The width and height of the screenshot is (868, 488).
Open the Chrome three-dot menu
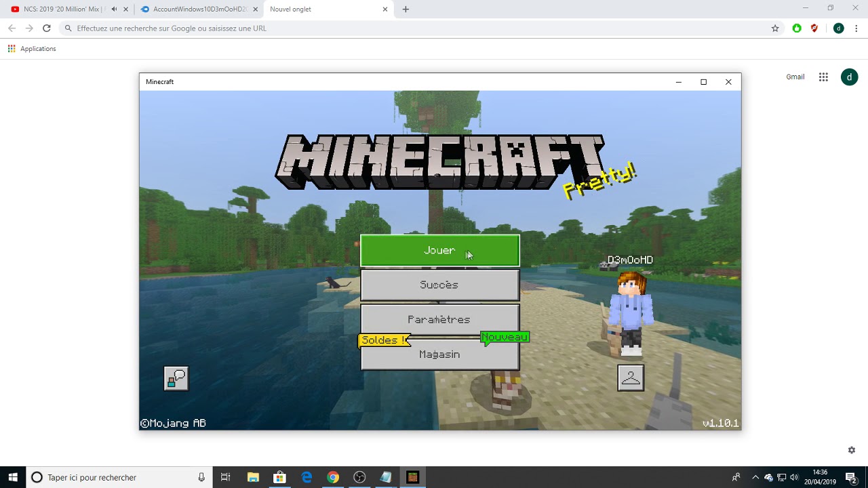856,28
